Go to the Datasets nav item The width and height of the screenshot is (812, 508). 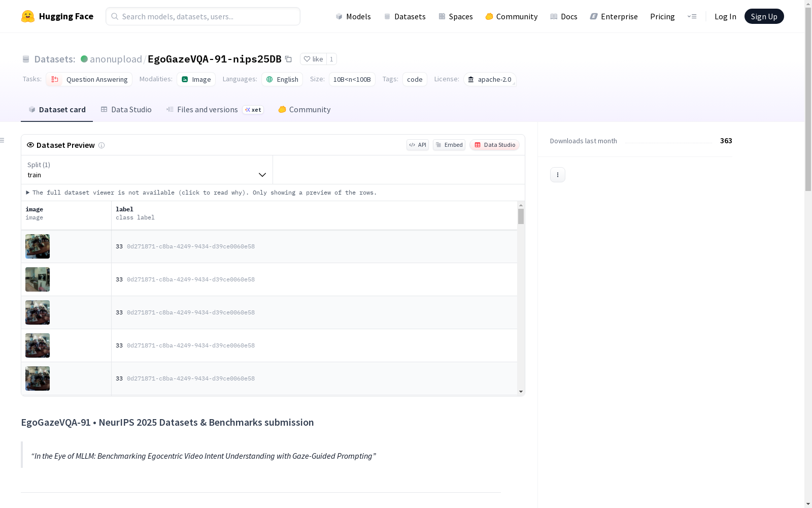click(404, 16)
